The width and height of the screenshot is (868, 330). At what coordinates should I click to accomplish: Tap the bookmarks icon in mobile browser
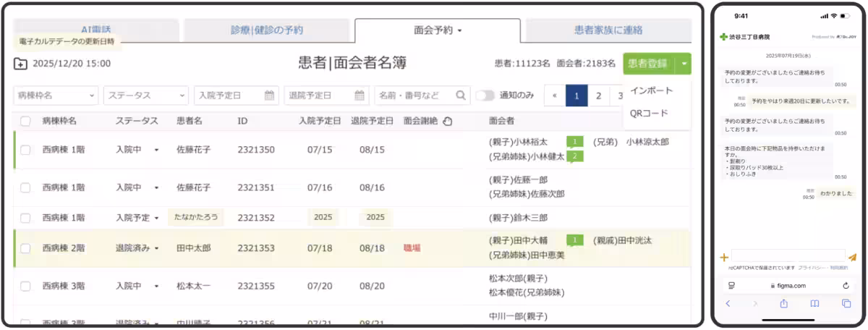pos(814,304)
